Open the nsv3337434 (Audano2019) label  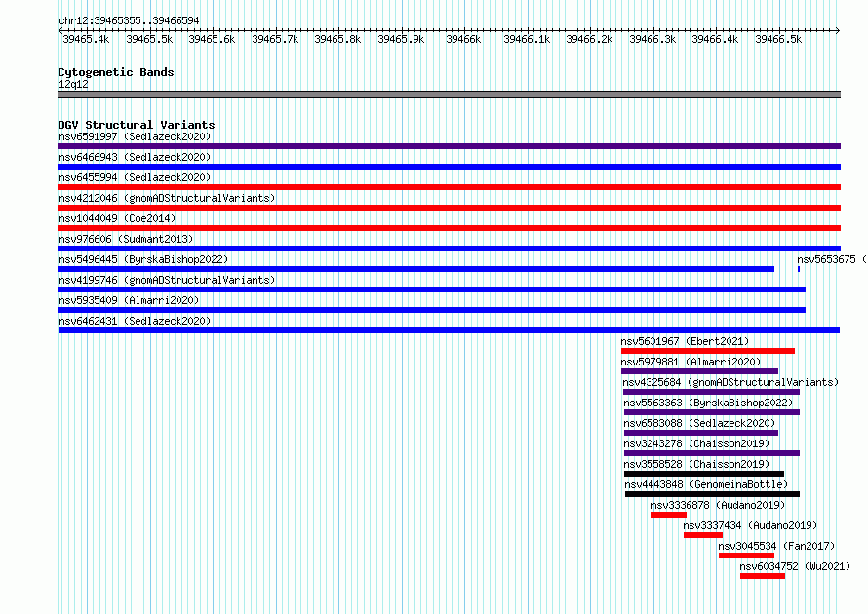(x=750, y=525)
